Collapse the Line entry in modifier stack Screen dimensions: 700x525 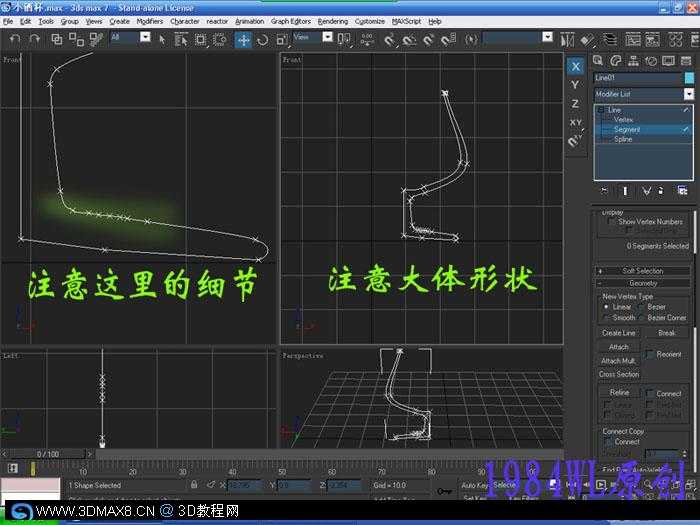601,110
